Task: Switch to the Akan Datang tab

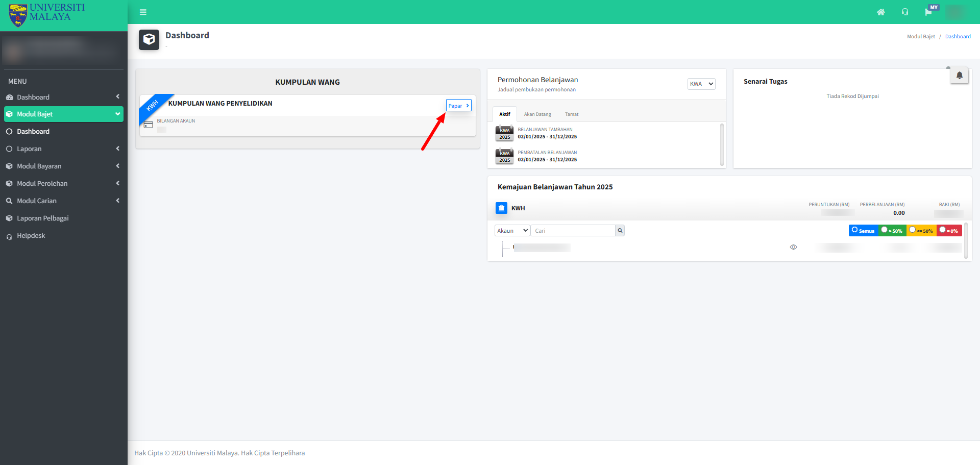Action: 537,114
